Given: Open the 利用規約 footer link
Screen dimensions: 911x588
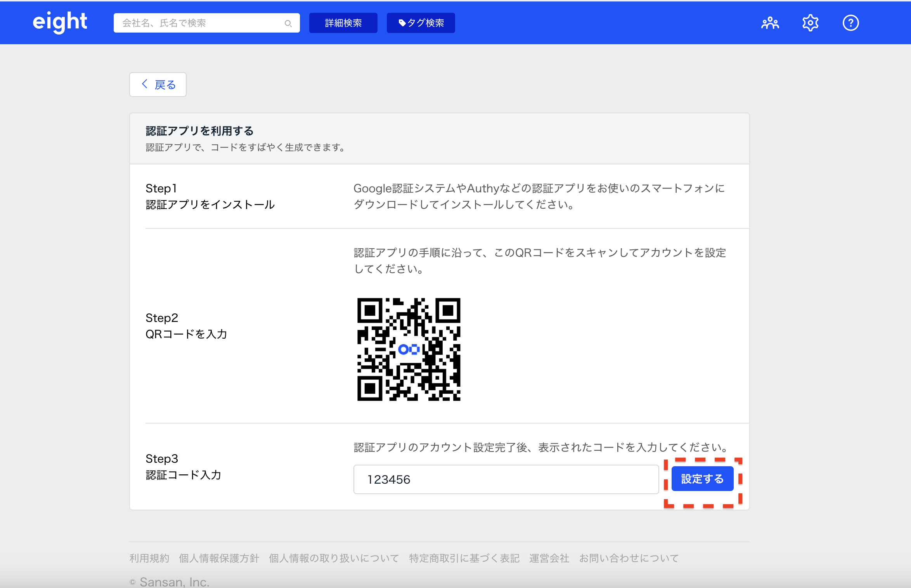Looking at the screenshot, I should 149,558.
